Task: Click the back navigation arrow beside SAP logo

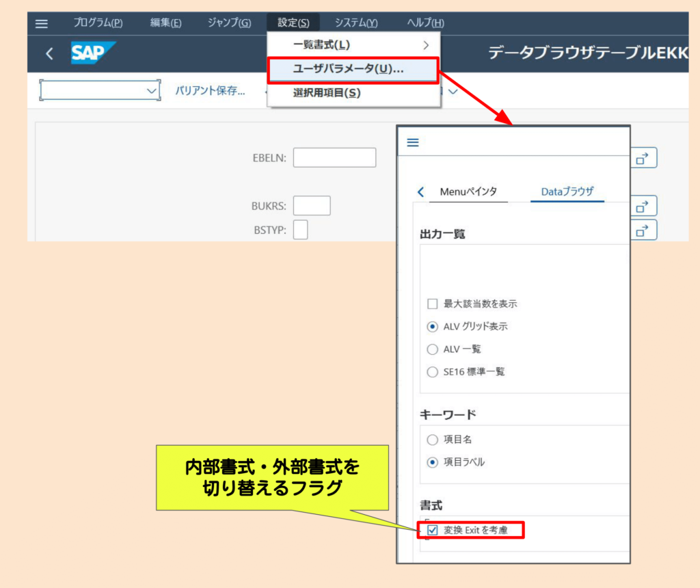Action: point(48,53)
